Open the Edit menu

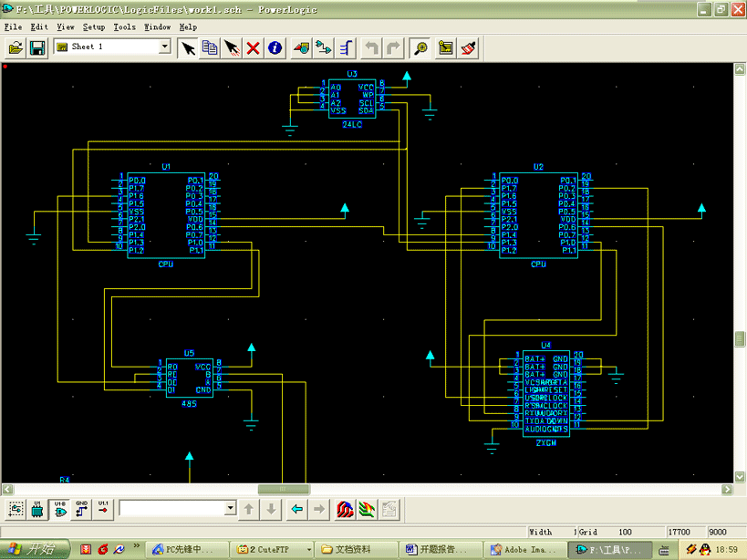click(x=39, y=27)
